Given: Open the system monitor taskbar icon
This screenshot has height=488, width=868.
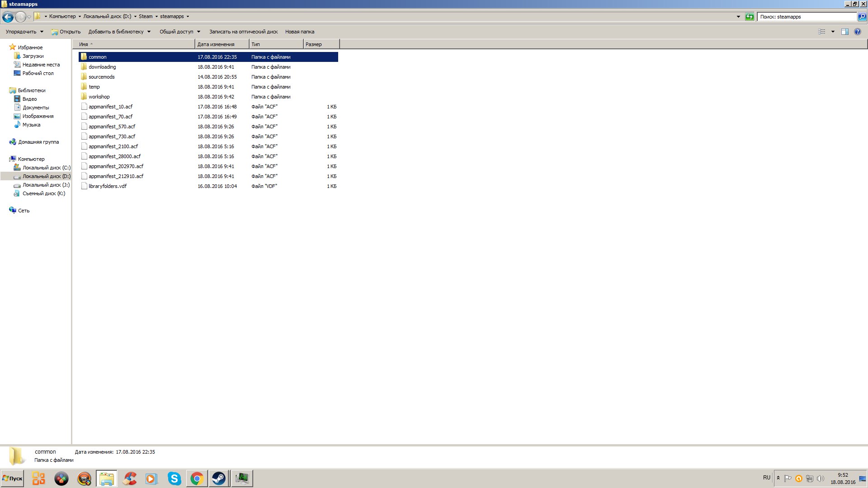Looking at the screenshot, I should [242, 479].
